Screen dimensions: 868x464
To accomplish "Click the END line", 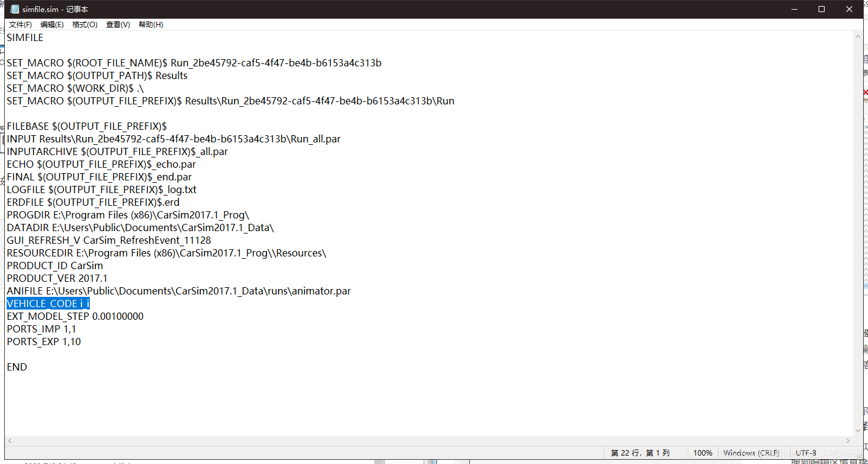I will [17, 367].
